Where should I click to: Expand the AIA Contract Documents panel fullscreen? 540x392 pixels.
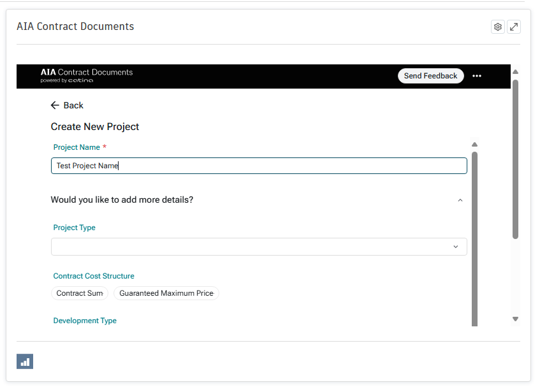[x=513, y=27]
